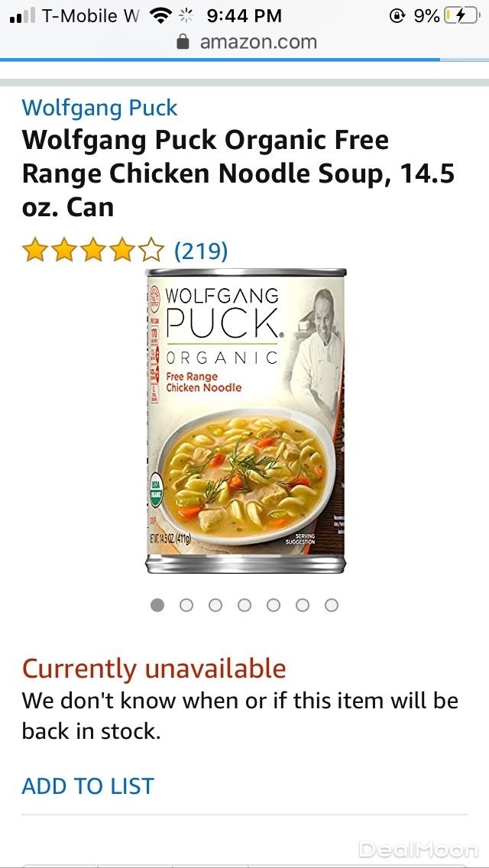Tap the Wi-Fi status icon

(x=161, y=16)
